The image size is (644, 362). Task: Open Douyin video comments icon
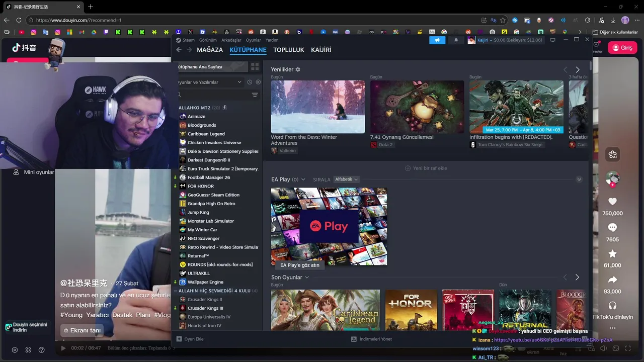pos(612,228)
